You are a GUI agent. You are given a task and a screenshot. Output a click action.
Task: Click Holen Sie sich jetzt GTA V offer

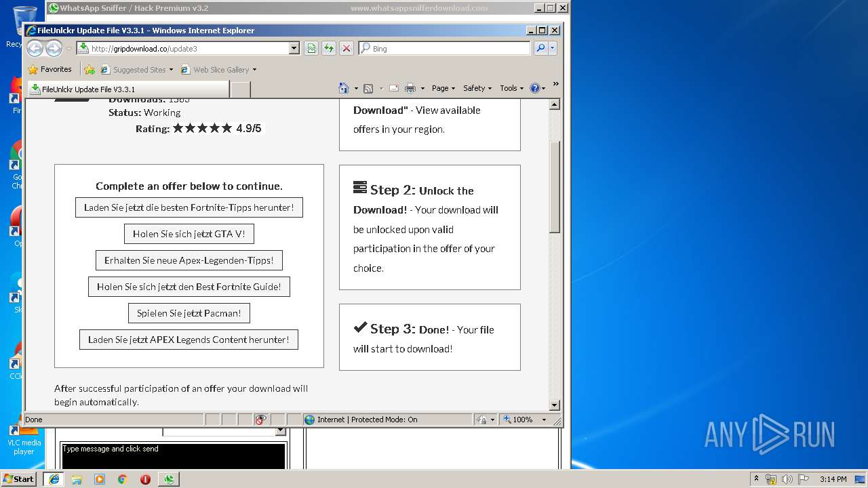click(x=189, y=234)
